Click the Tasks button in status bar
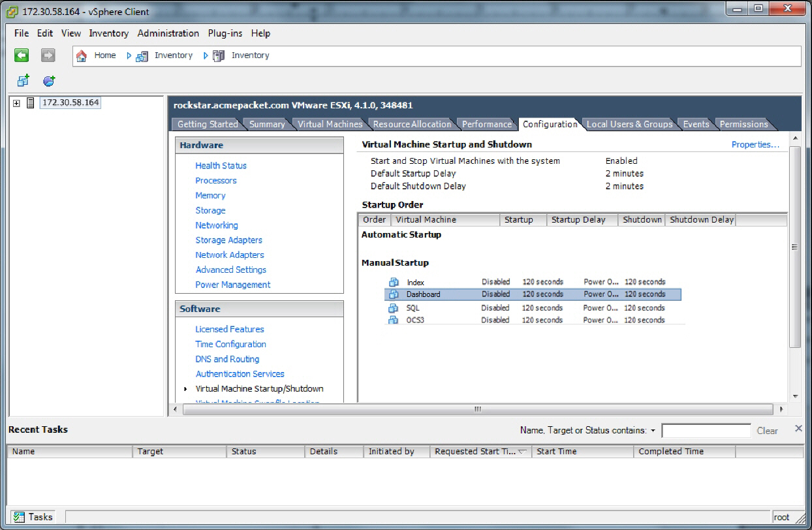Viewport: 812px width, 530px height. pyautogui.click(x=33, y=517)
